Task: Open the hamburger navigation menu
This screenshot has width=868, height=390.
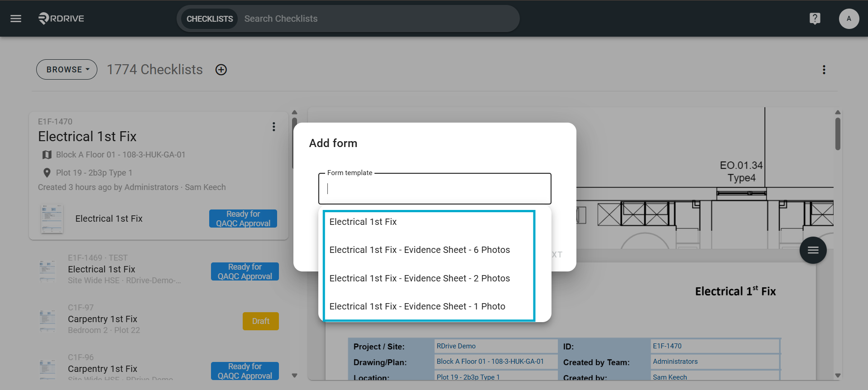Action: click(16, 19)
